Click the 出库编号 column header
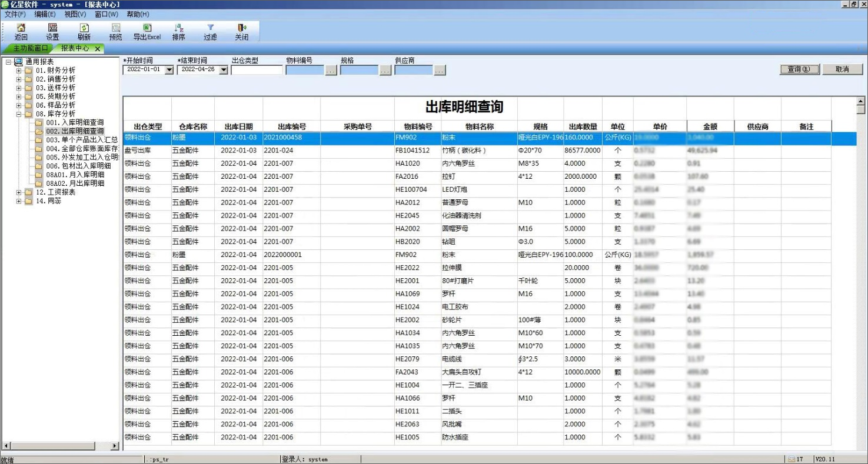 pos(291,126)
